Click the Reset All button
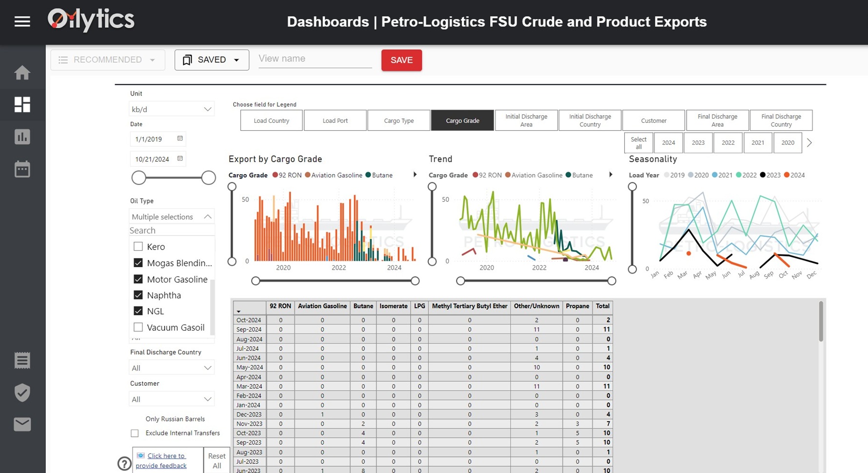868x473 pixels. click(x=217, y=460)
